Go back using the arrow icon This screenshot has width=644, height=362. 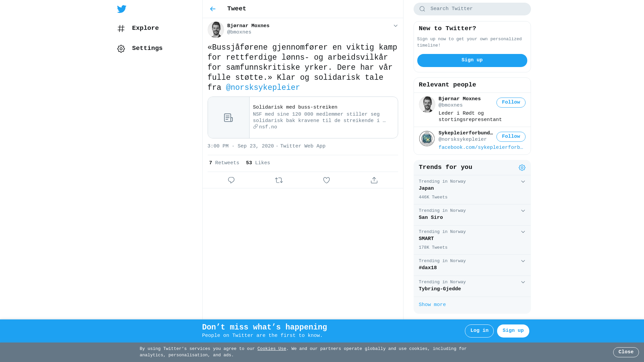pos(213,9)
